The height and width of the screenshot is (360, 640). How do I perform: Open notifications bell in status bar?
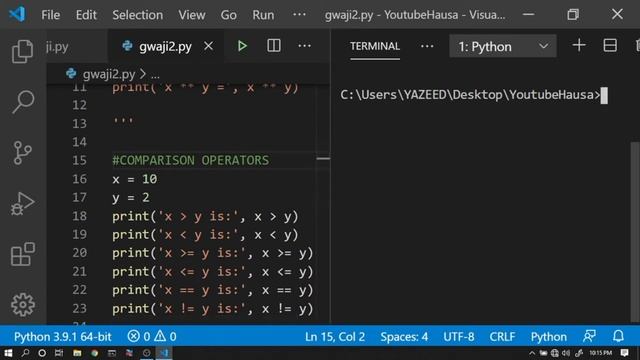(x=618, y=336)
